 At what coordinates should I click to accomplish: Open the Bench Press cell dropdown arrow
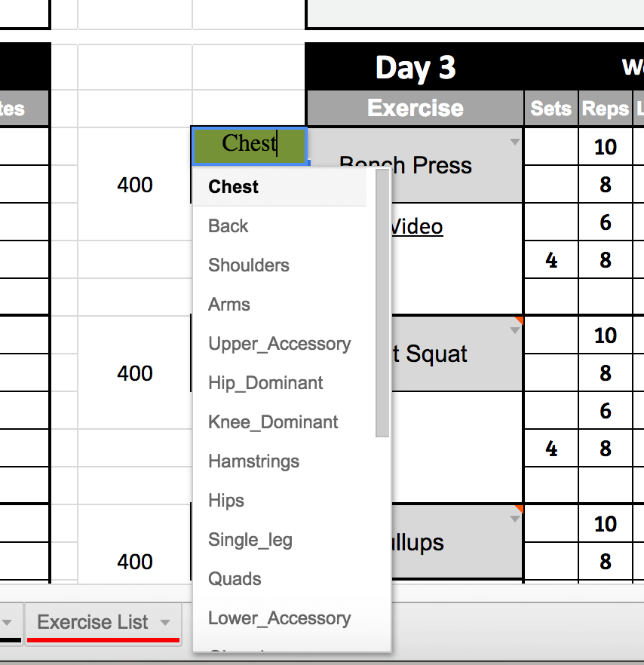tap(515, 142)
